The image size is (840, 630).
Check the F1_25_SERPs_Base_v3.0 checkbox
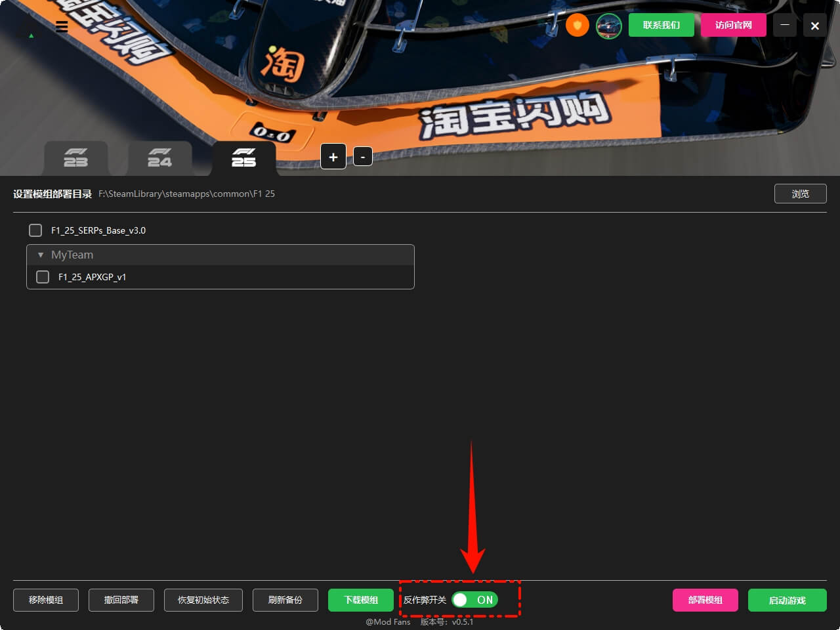[x=35, y=230]
